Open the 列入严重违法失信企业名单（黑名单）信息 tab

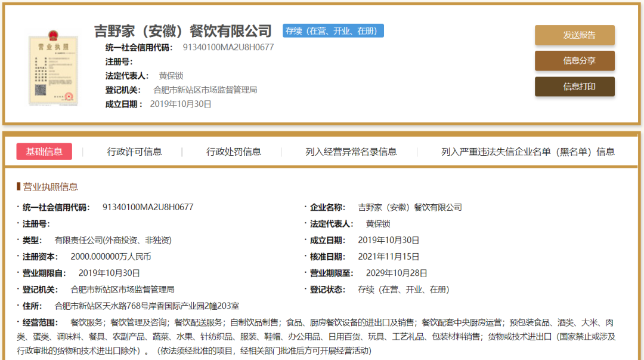(528, 152)
